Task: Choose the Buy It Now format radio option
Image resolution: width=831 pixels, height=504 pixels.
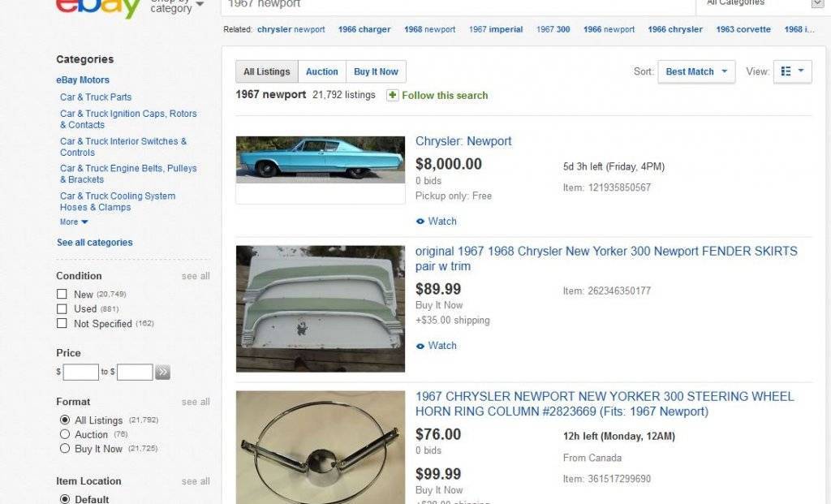Action: [x=65, y=449]
